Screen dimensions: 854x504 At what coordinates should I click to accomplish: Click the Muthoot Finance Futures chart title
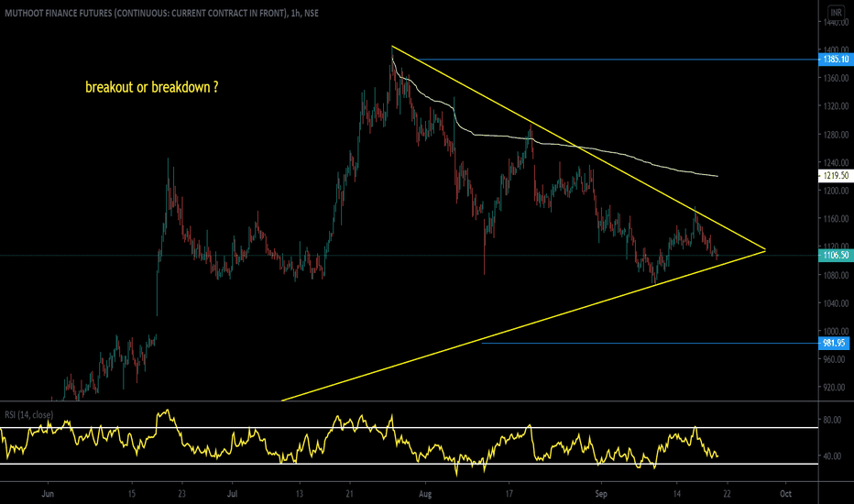[x=162, y=13]
